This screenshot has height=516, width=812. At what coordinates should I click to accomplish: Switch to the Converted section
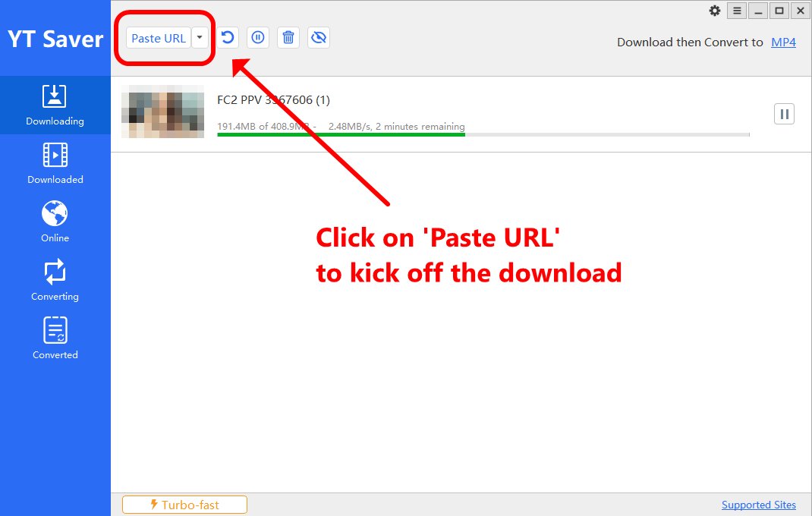click(x=55, y=339)
